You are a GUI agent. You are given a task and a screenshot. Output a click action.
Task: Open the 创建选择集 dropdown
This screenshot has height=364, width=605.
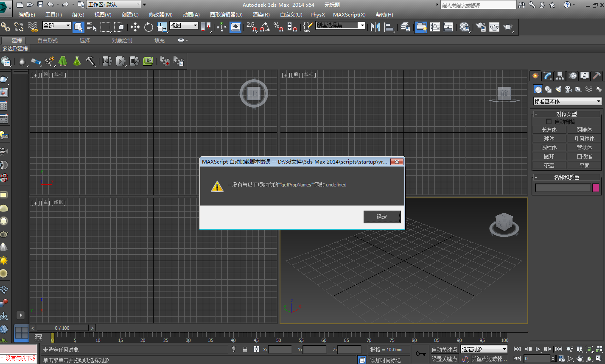point(340,25)
